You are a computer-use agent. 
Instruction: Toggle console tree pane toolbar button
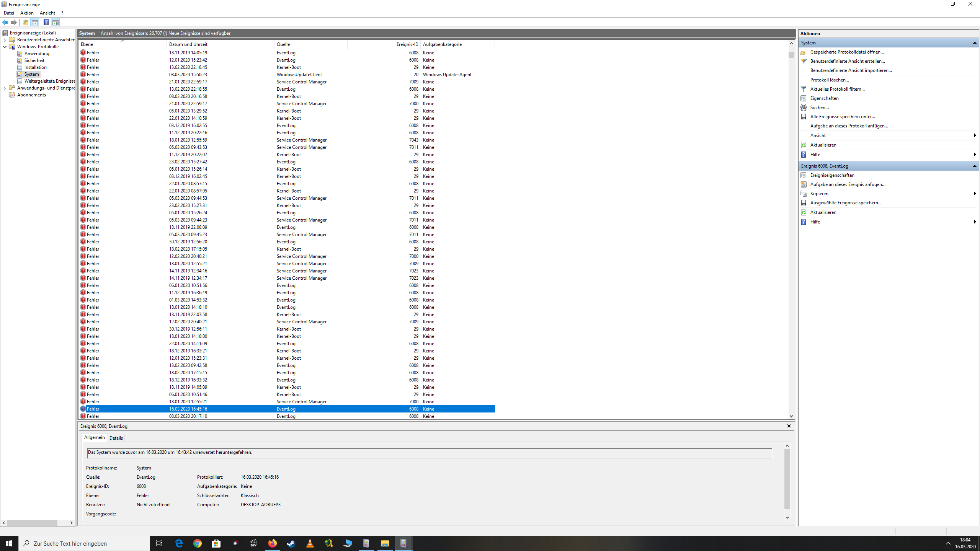click(x=35, y=22)
